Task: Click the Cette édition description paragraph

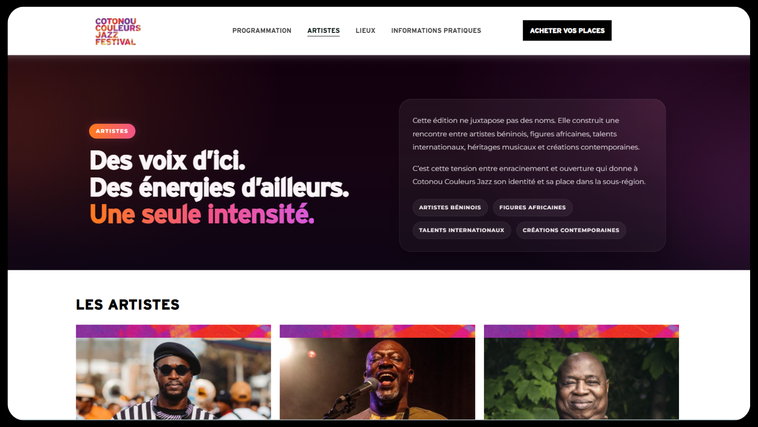Action: pyautogui.click(x=526, y=133)
